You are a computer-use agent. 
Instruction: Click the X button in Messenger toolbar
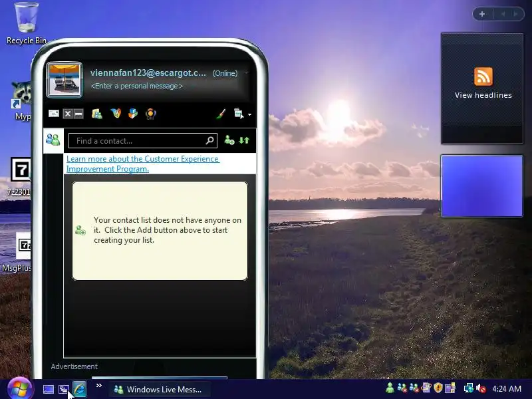(68, 114)
